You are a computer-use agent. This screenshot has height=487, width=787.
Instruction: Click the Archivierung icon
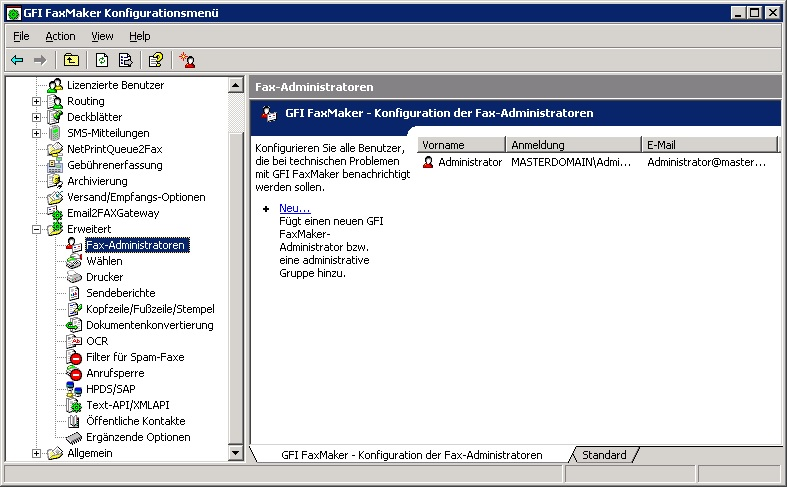click(55, 181)
